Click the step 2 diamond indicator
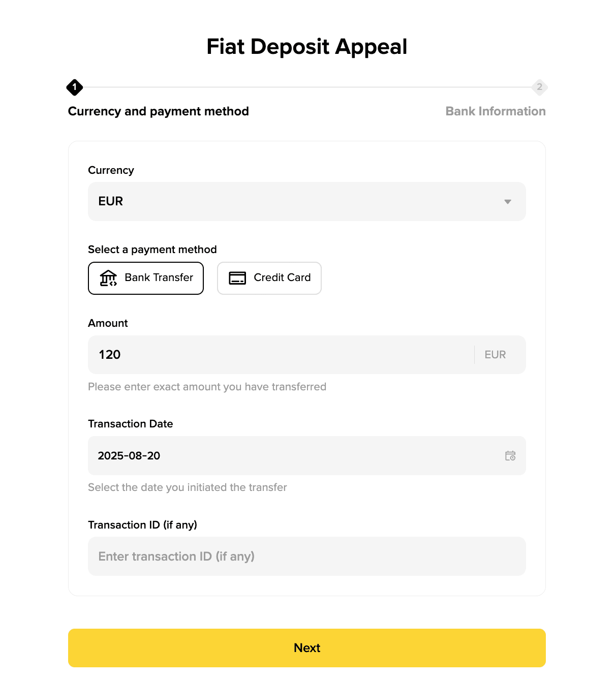This screenshot has height=680, width=616. pos(539,87)
